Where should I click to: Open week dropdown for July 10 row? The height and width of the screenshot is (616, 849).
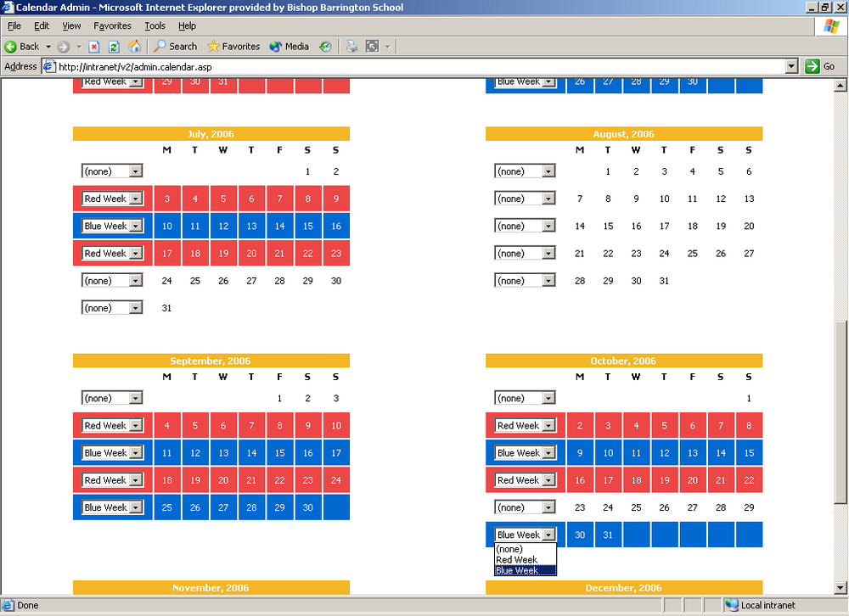point(112,226)
